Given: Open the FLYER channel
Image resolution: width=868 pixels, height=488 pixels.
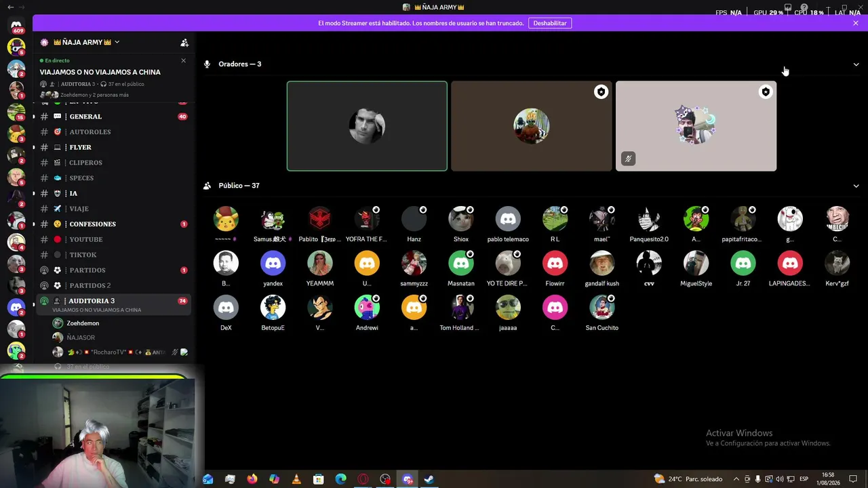Looking at the screenshot, I should pyautogui.click(x=113, y=147).
